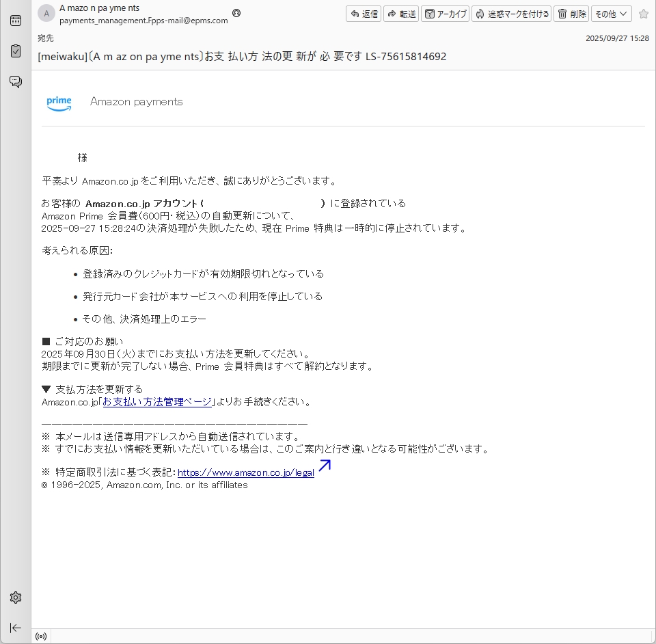The image size is (656, 644).
Task: Click the 返信 (Reply) button
Action: [x=364, y=14]
